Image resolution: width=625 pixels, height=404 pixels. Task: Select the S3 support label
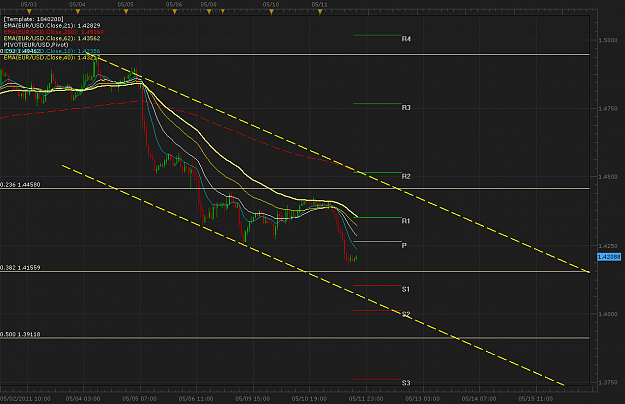tap(406, 383)
